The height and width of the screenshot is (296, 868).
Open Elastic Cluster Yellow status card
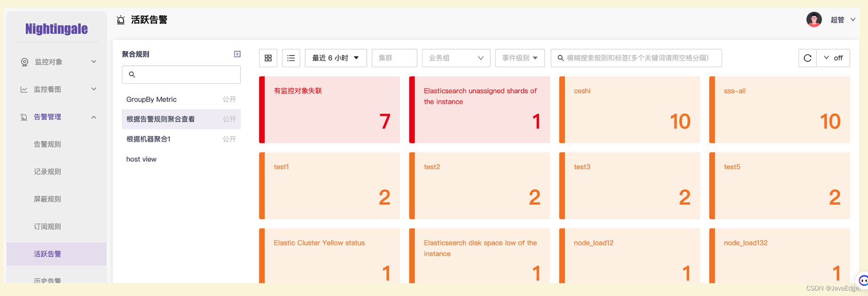(330, 256)
